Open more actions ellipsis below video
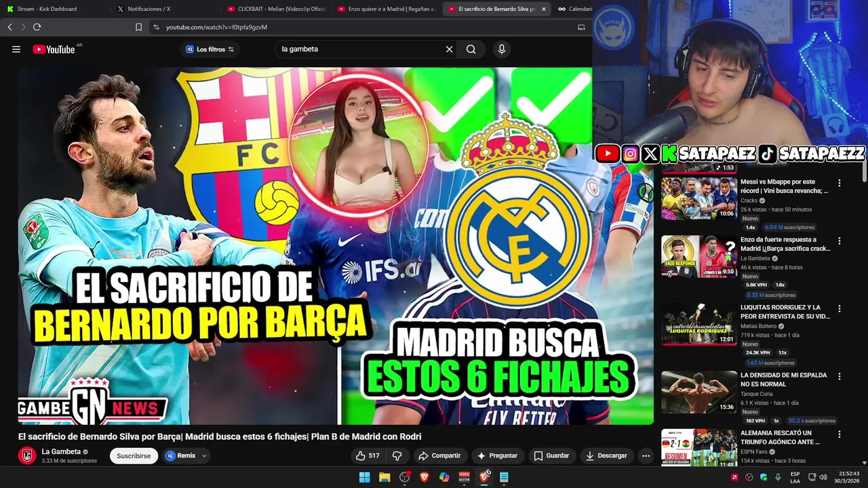The height and width of the screenshot is (488, 868). (646, 455)
